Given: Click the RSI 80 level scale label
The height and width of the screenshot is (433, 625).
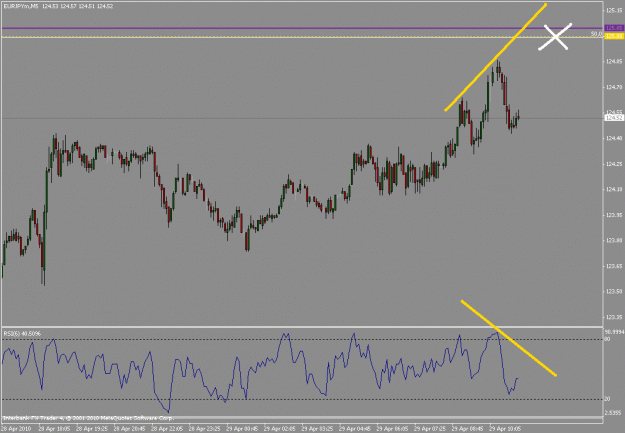Looking at the screenshot, I should [608, 339].
